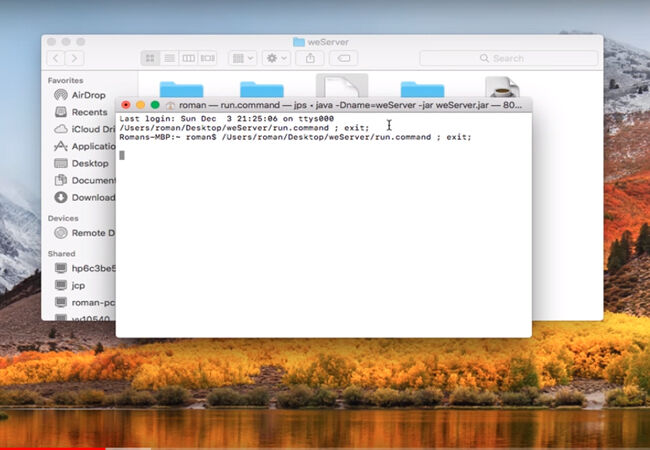Click the Share button in Finder toolbar
Viewport: 650px width, 450px height.
click(310, 58)
